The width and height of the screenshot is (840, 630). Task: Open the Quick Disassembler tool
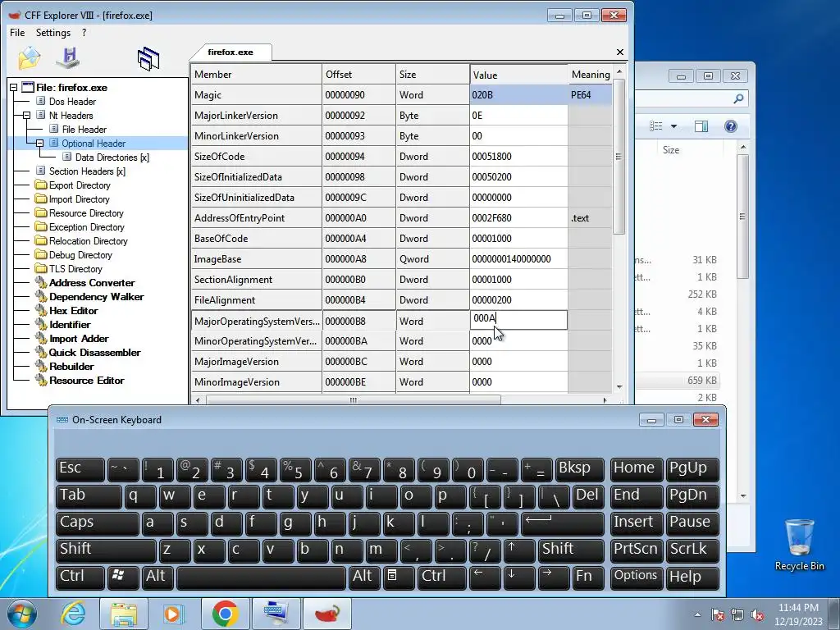pos(95,352)
